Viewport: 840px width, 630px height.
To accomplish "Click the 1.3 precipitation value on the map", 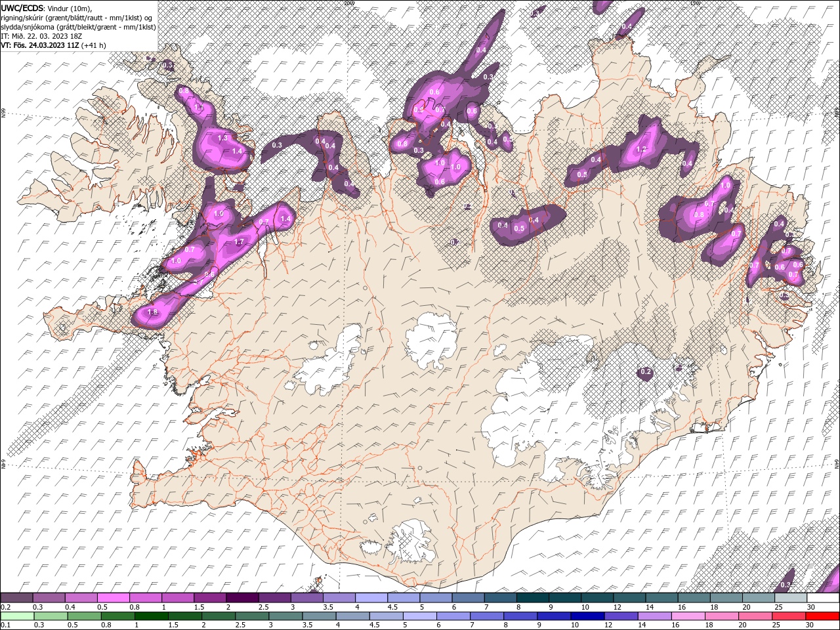I will 222,138.
